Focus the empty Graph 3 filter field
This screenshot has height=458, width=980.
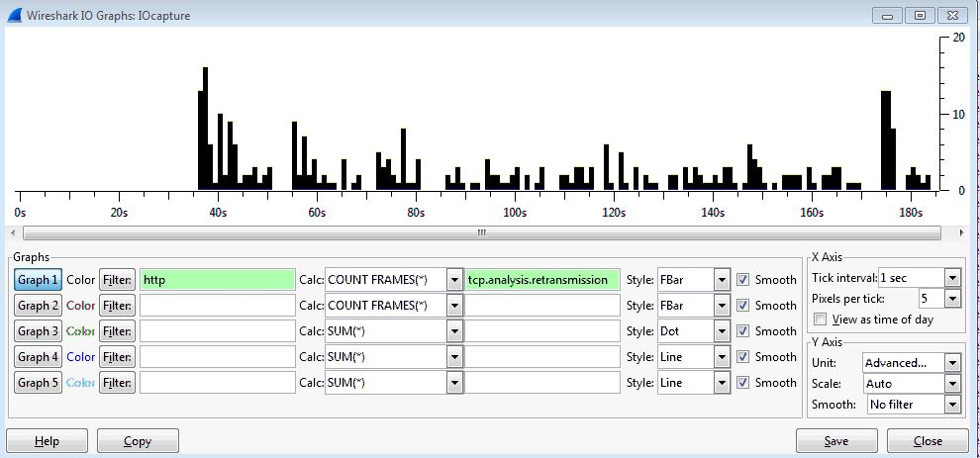(217, 331)
